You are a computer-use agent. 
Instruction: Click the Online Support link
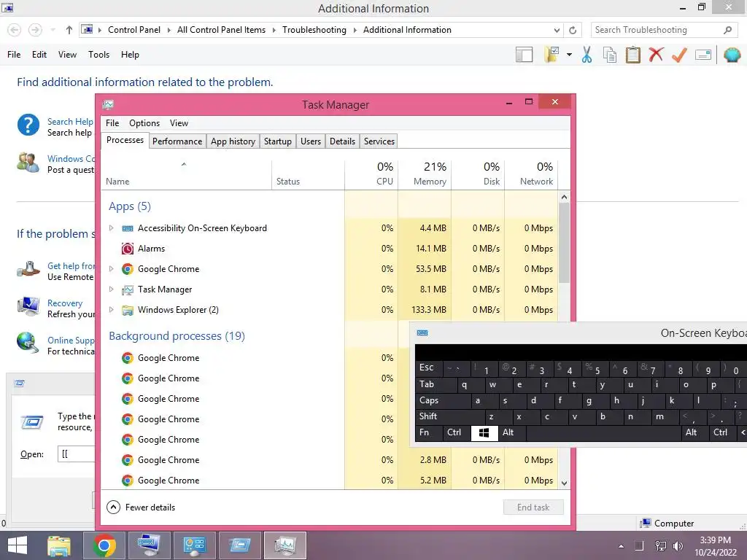pyautogui.click(x=71, y=341)
